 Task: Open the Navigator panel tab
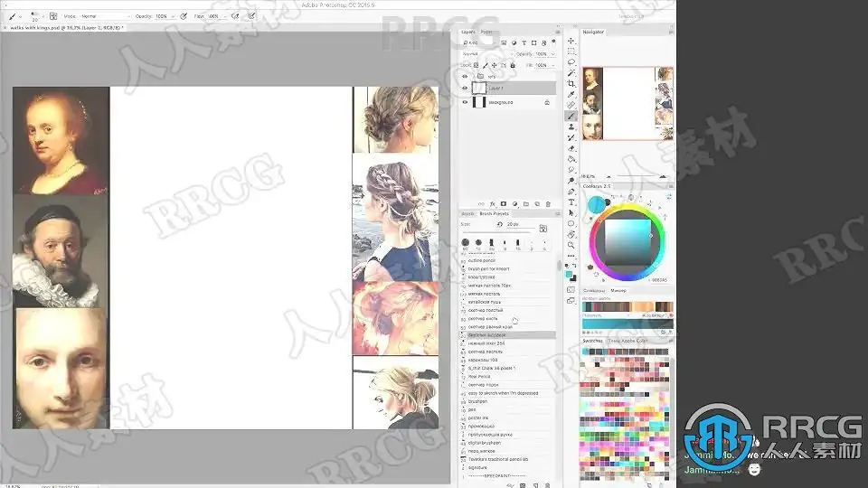[x=593, y=33]
